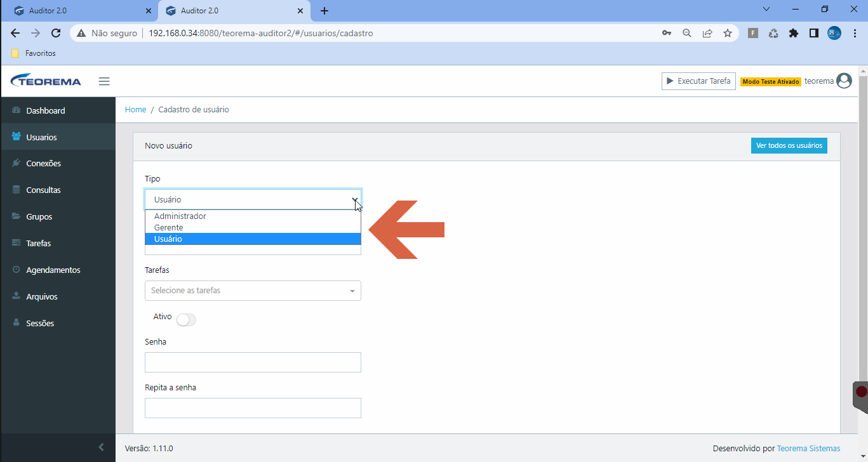Click the saved passwords key icon
The height and width of the screenshot is (462, 868).
[x=667, y=33]
